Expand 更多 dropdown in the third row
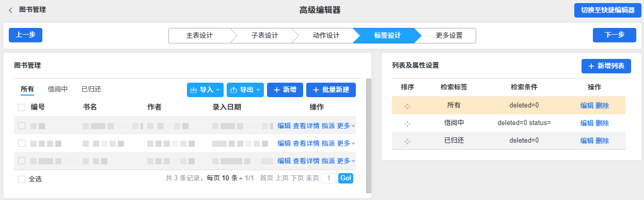 (346, 161)
